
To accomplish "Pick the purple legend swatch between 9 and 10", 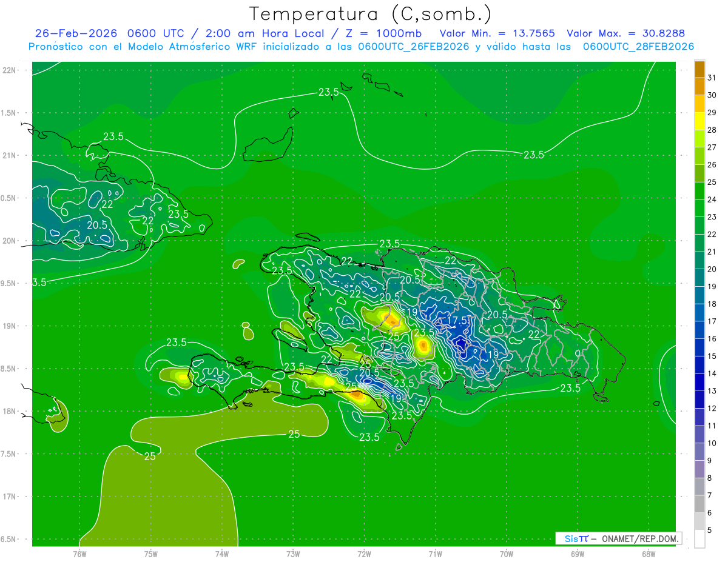I will tap(699, 452).
